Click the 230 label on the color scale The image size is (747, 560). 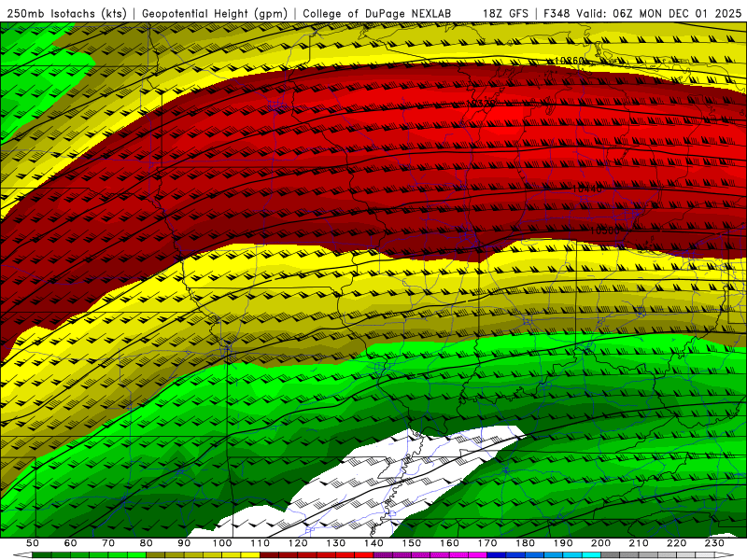point(714,543)
